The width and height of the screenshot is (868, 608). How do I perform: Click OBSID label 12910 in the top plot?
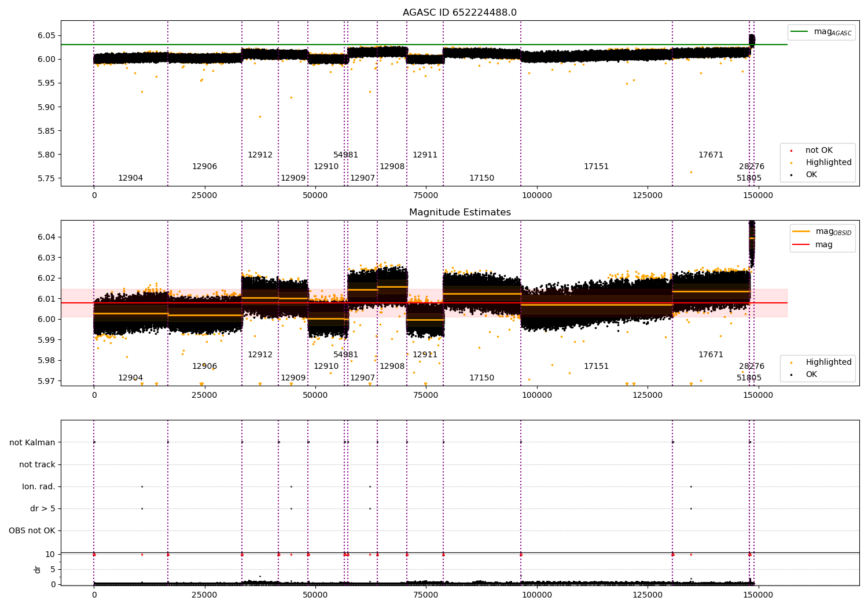coord(326,167)
